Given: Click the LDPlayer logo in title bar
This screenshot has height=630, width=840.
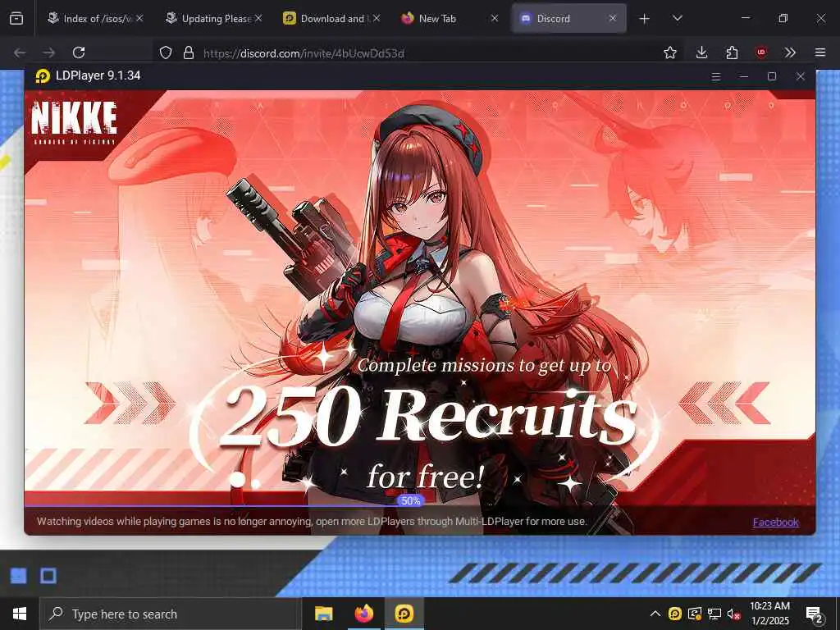Looking at the screenshot, I should pos(43,76).
